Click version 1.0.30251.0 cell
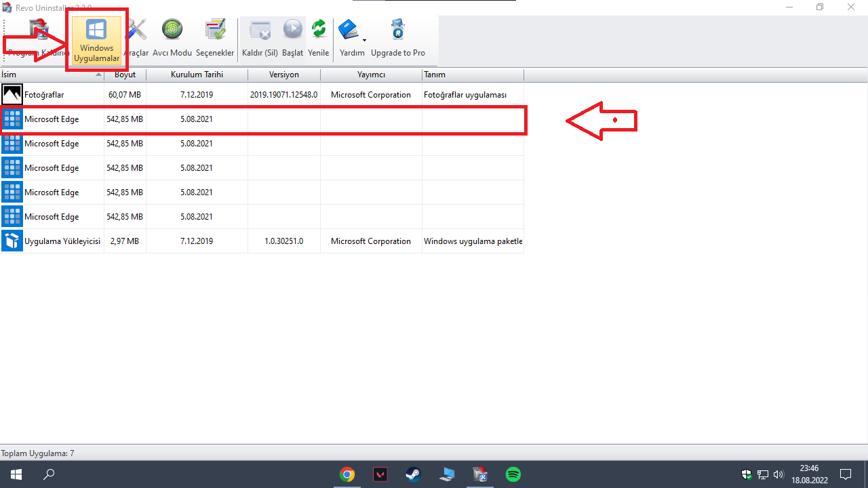Screen dimensions: 868x488 coord(284,241)
